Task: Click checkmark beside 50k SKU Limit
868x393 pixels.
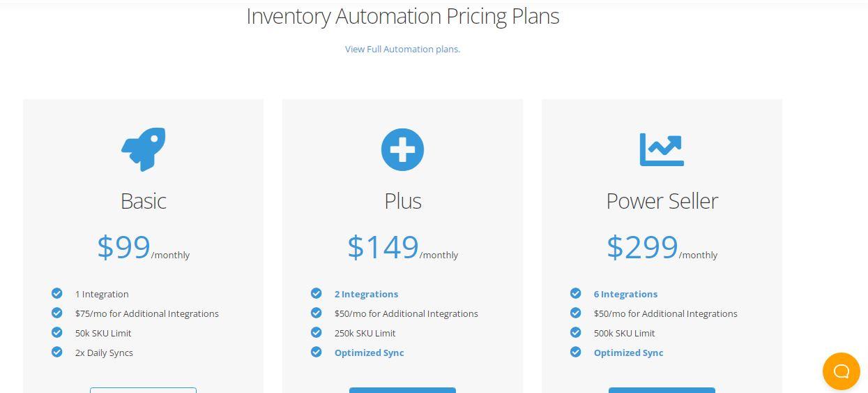Action: point(57,332)
